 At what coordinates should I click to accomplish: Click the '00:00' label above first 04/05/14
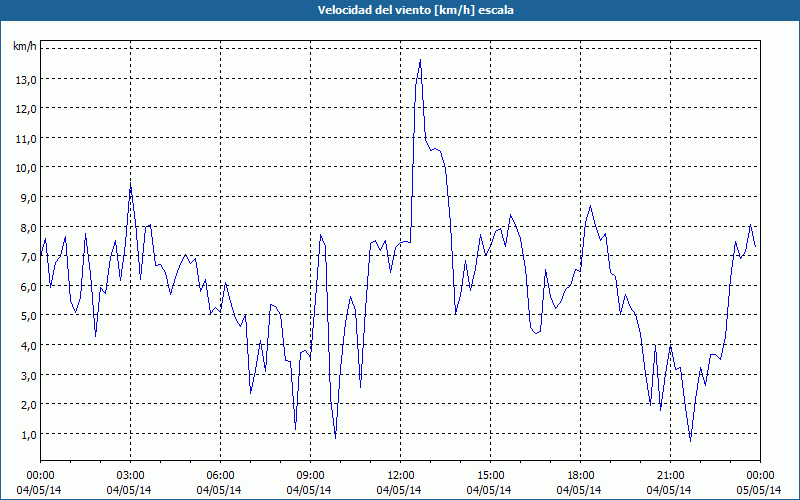click(41, 476)
